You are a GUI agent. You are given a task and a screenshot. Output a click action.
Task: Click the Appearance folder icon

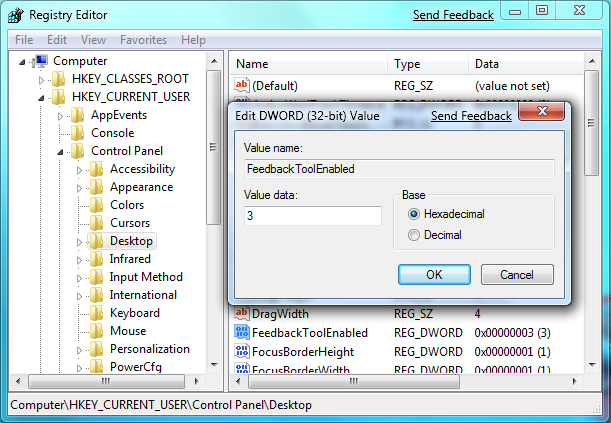(96, 187)
